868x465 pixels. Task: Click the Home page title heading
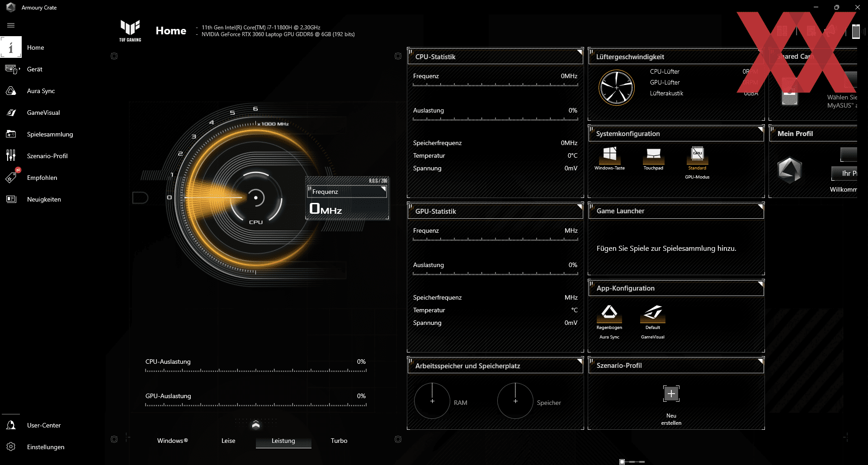point(171,31)
